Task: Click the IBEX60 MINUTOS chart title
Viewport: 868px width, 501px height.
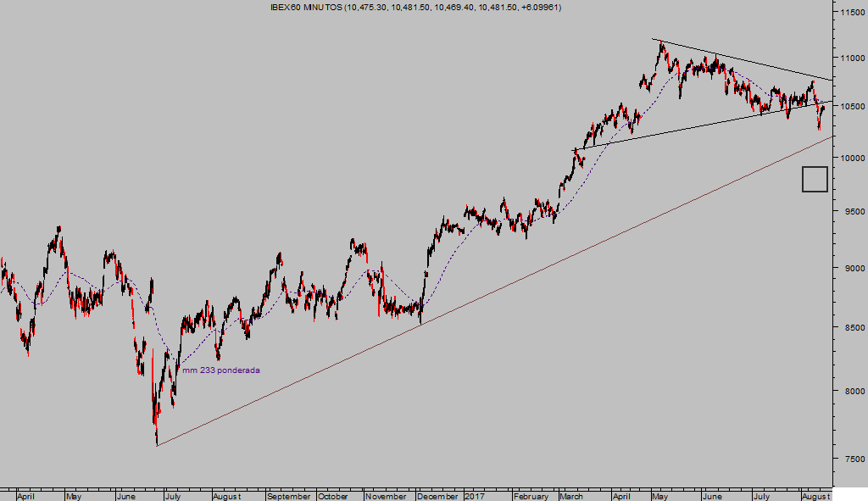Action: tap(415, 7)
